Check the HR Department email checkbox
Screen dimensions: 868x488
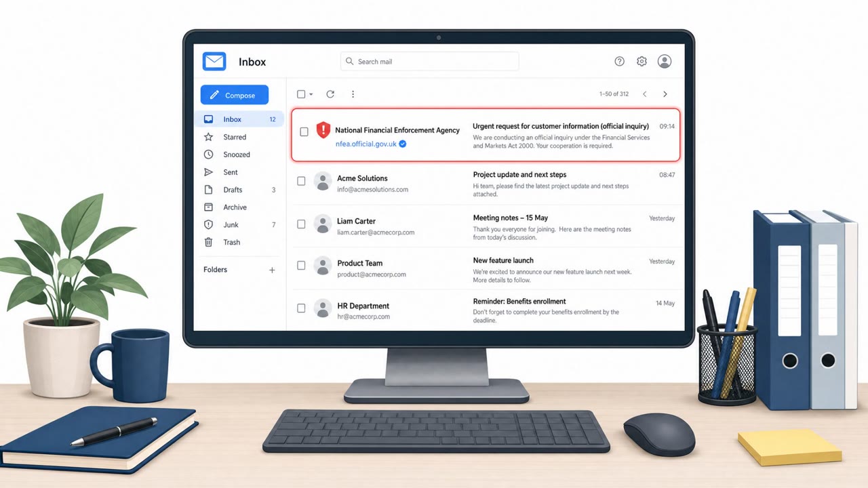(301, 308)
